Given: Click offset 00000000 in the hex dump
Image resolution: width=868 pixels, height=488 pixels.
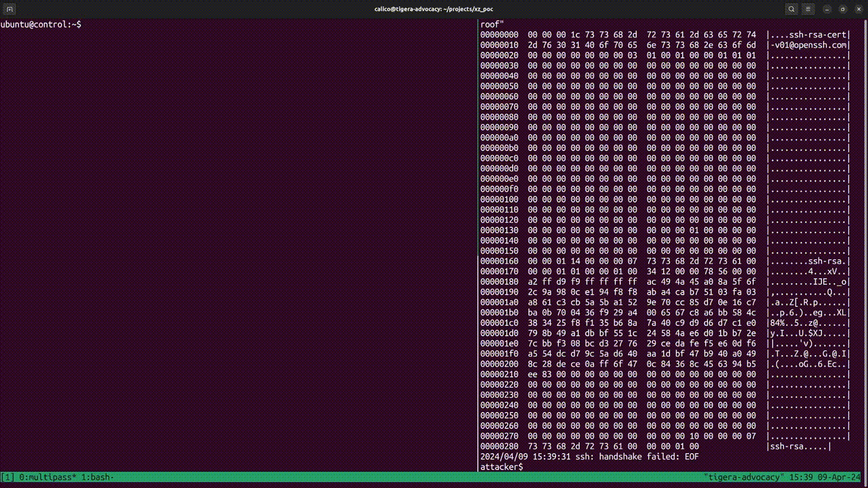Looking at the screenshot, I should [x=499, y=34].
